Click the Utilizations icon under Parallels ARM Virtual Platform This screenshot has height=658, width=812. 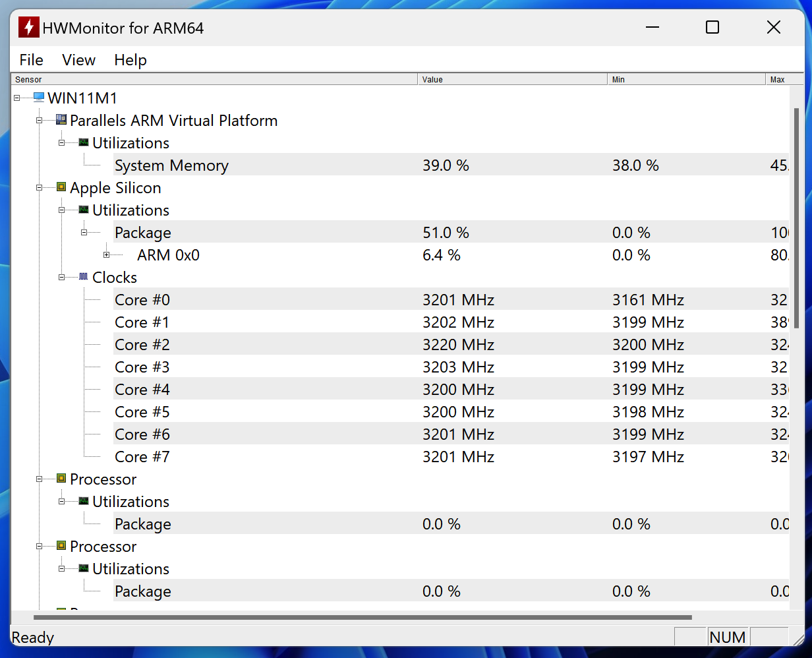point(84,142)
